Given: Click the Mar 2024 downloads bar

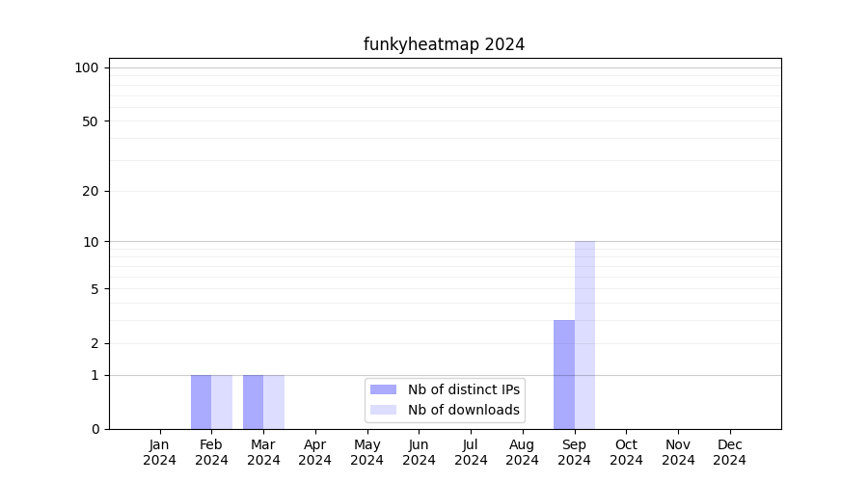Looking at the screenshot, I should pos(274,402).
